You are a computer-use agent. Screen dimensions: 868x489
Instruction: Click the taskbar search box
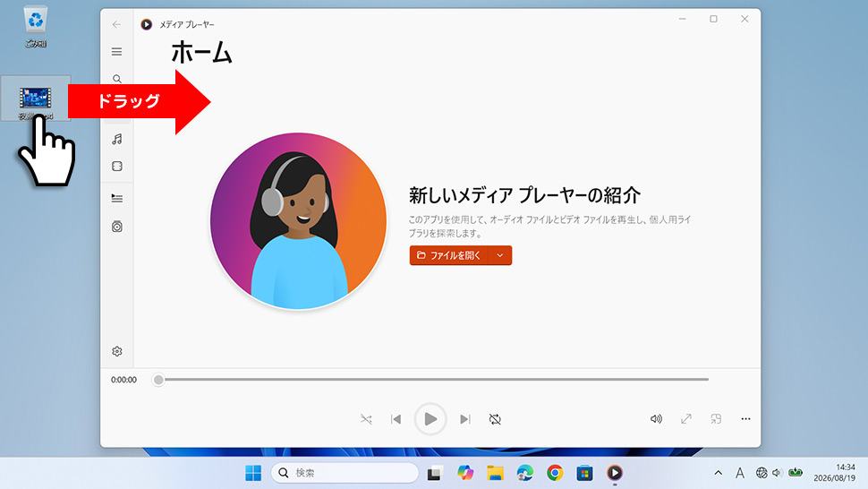point(345,473)
